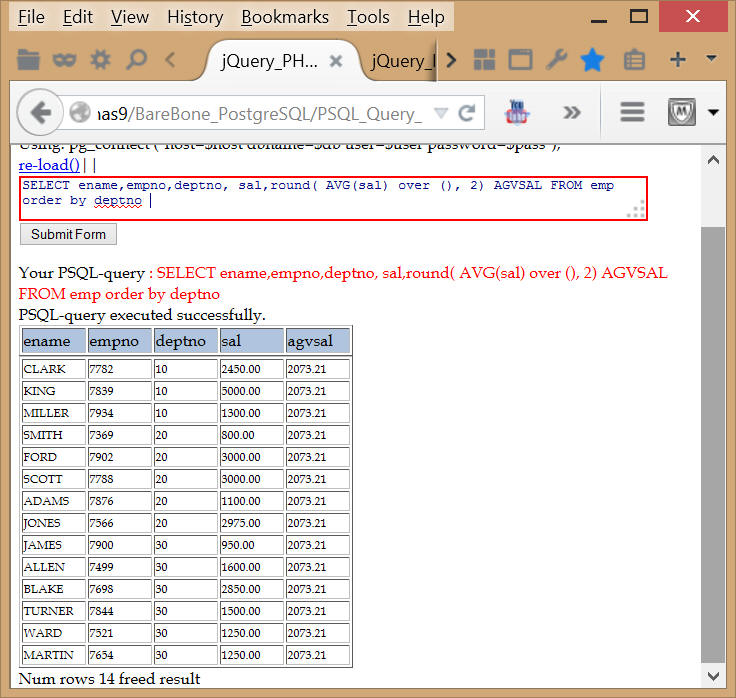Click the page scroll down arrow
This screenshot has height=698, width=736.
coord(713,676)
